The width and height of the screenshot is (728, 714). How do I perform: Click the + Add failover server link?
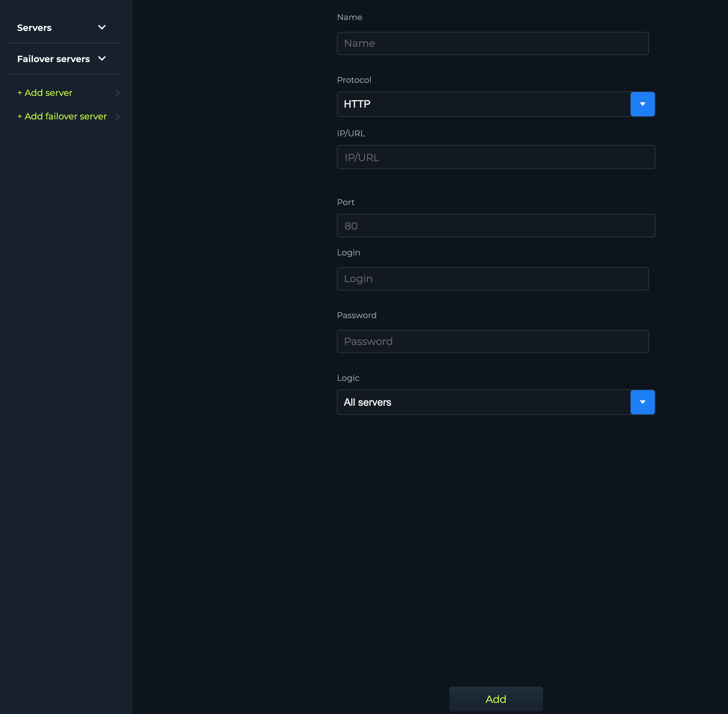coord(62,116)
